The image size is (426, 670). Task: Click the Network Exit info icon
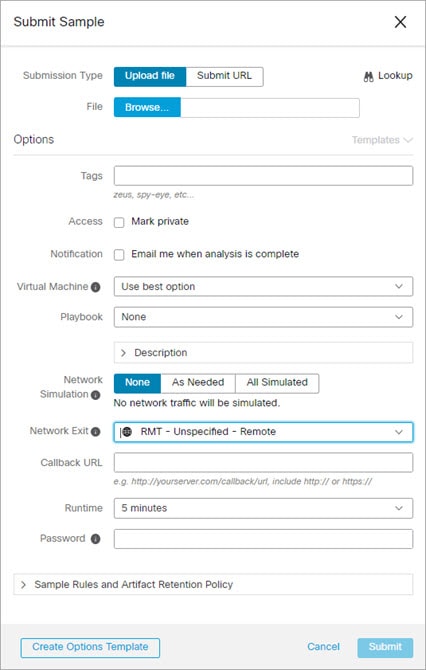(x=96, y=432)
